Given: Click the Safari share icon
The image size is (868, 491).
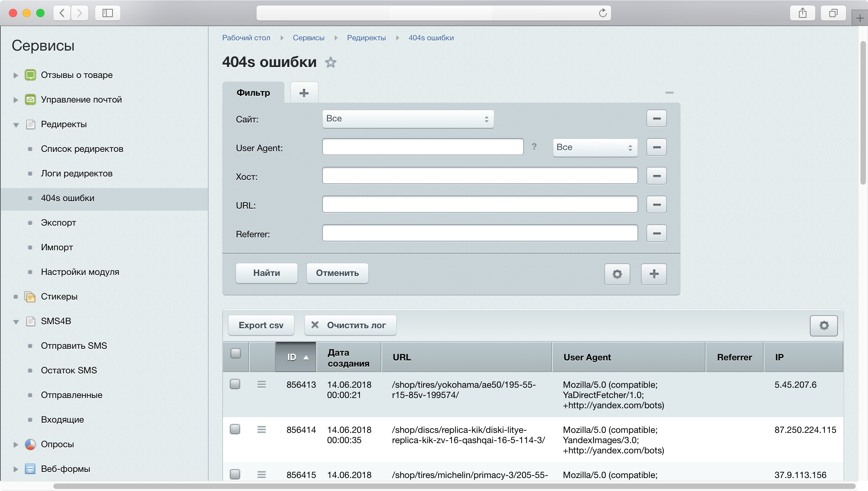Looking at the screenshot, I should (802, 13).
